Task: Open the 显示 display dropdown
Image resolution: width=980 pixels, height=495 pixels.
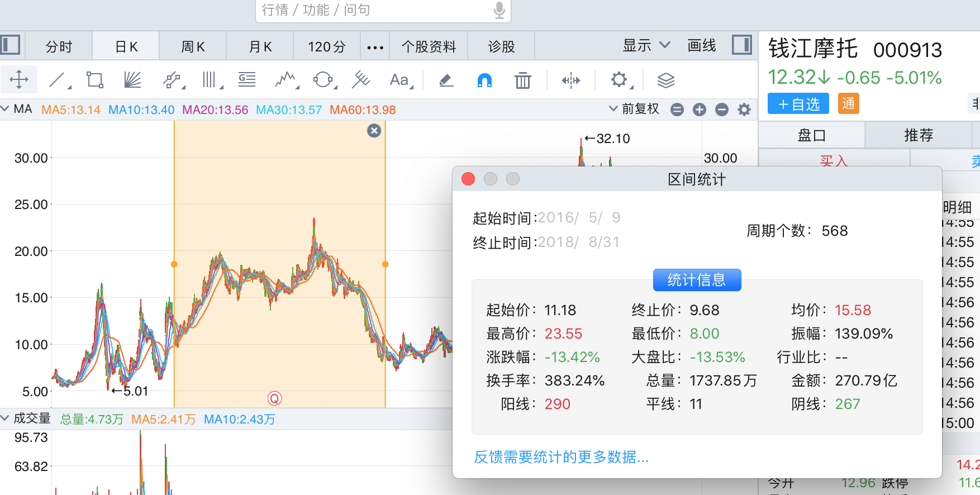Action: click(x=646, y=45)
